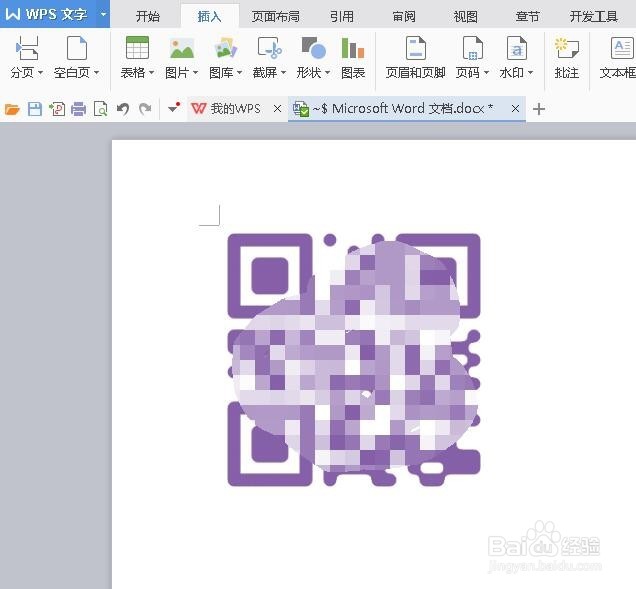This screenshot has height=589, width=636.
Task: Switch to the 视图 ribbon tab
Action: (465, 16)
